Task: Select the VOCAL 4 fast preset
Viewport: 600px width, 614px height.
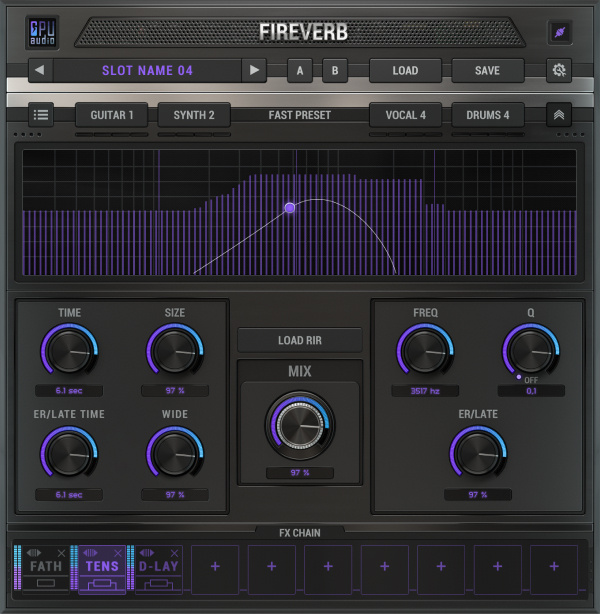Action: (x=405, y=115)
